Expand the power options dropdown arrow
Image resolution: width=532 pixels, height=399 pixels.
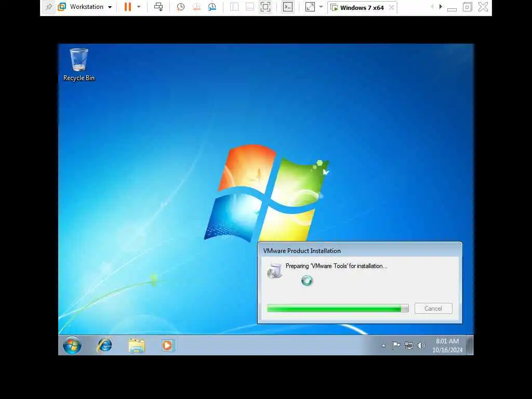pyautogui.click(x=139, y=7)
